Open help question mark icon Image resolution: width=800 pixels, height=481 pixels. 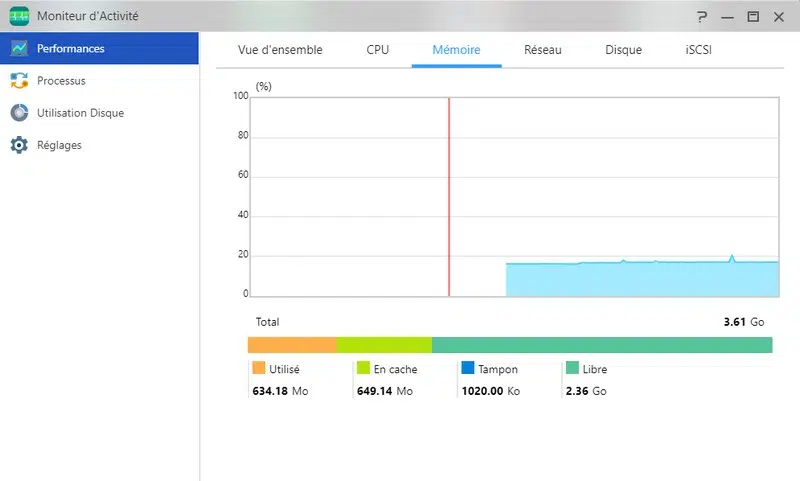[x=702, y=17]
